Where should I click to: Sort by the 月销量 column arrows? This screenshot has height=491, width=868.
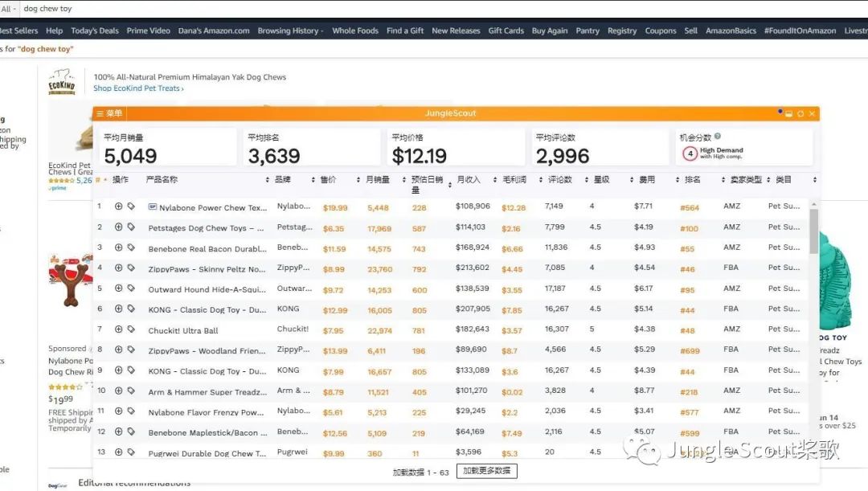tap(403, 180)
